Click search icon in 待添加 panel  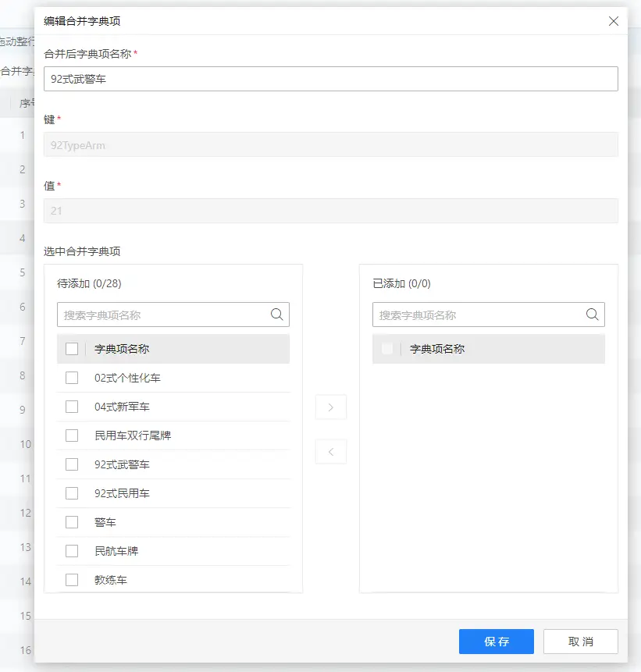point(277,315)
